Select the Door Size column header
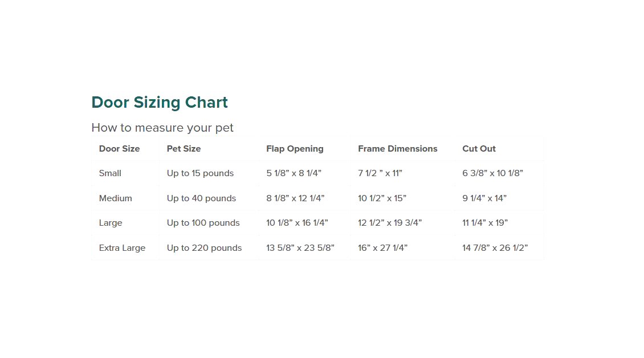644x358 pixels. (x=119, y=149)
